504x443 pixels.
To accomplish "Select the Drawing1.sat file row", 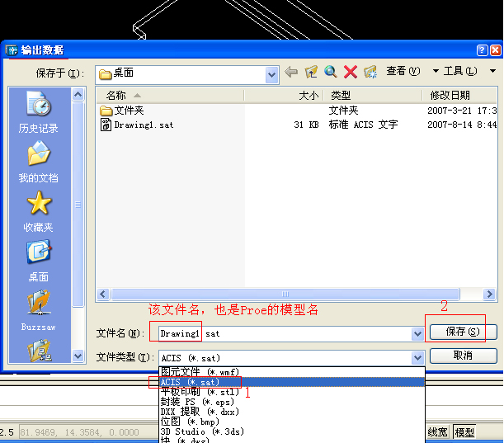I will [x=297, y=125].
